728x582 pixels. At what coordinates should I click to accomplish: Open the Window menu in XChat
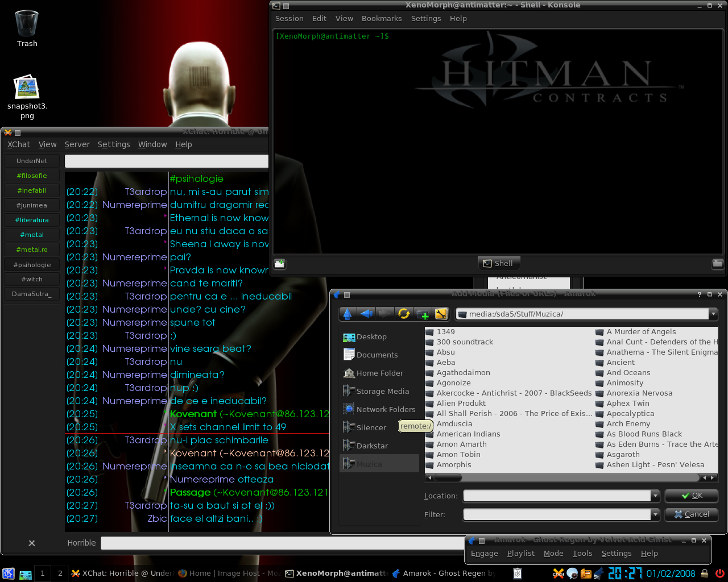pos(152,144)
